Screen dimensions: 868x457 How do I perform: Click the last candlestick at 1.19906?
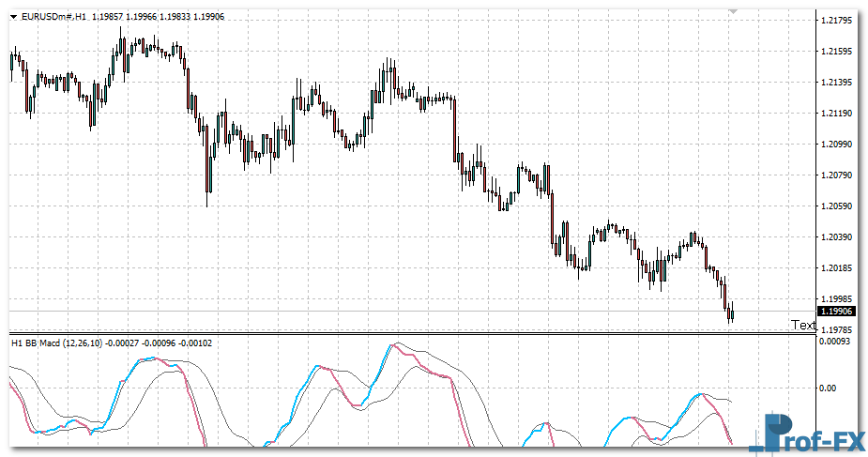pyautogui.click(x=731, y=312)
